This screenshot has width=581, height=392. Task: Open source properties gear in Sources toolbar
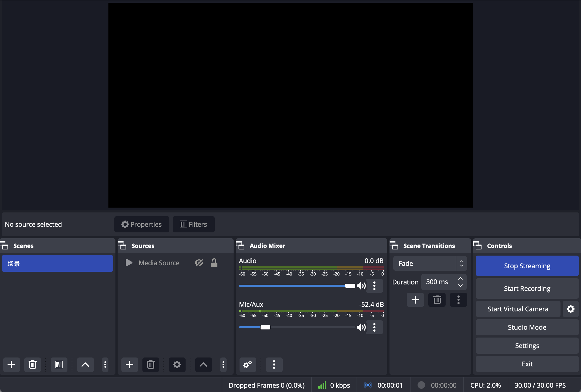click(177, 365)
